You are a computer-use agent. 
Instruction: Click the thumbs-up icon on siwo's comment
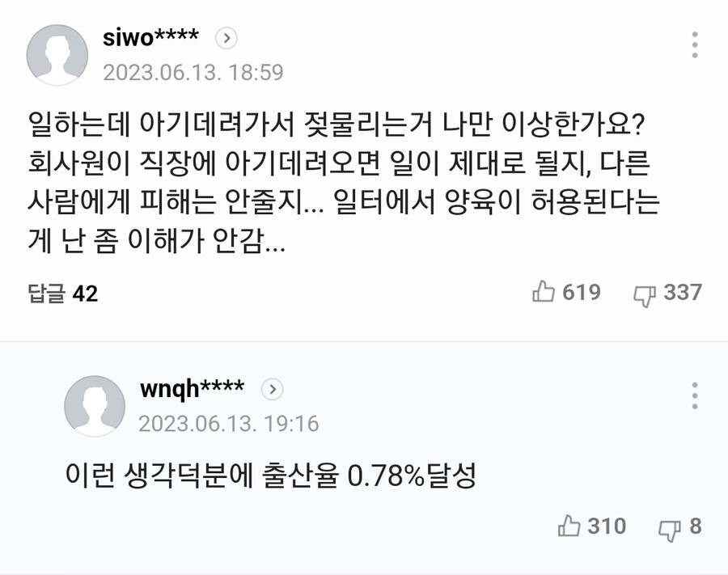pyautogui.click(x=543, y=293)
